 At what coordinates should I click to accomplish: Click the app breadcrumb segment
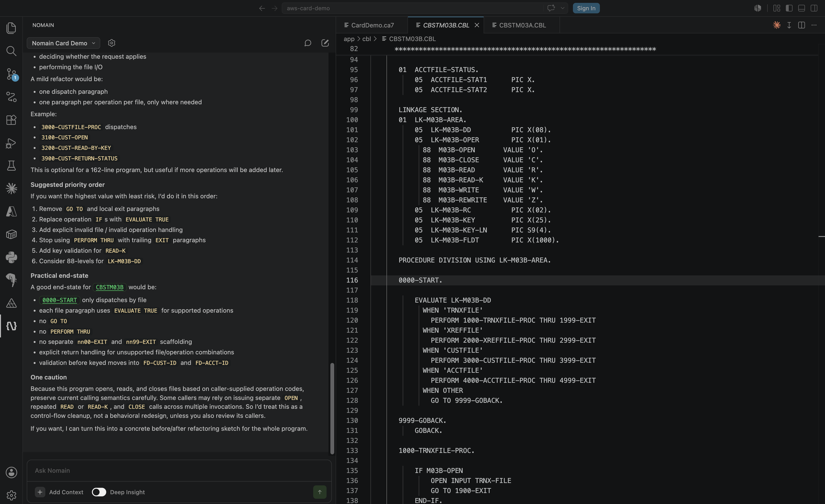point(349,39)
